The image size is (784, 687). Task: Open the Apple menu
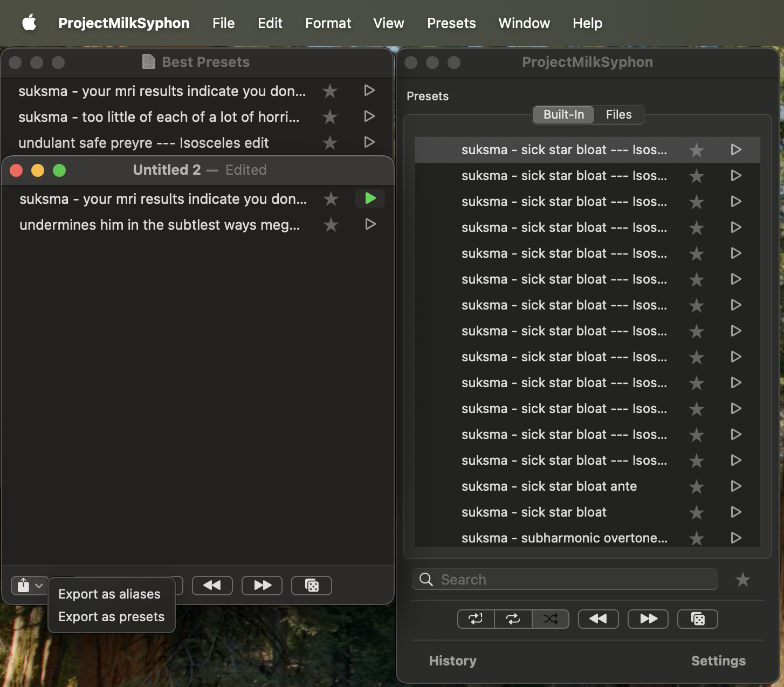(29, 23)
